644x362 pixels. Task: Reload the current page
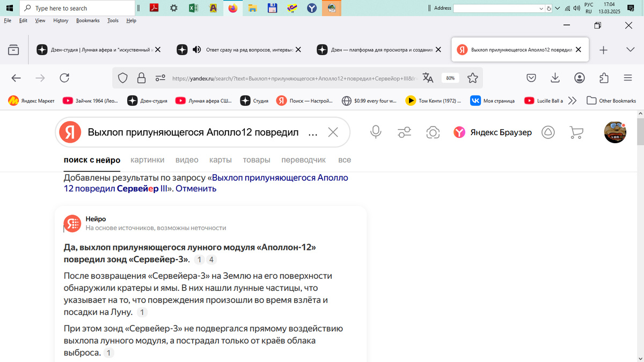click(64, 78)
